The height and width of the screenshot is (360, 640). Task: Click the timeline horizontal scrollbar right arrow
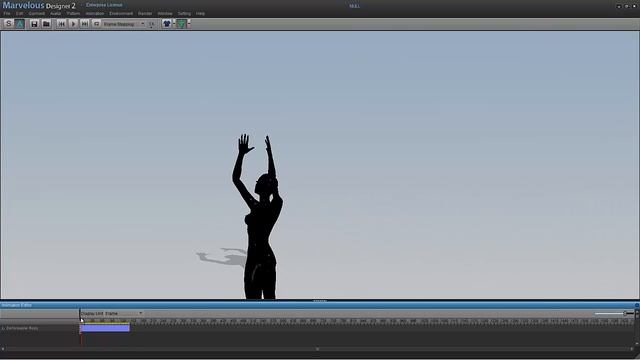tap(632, 349)
